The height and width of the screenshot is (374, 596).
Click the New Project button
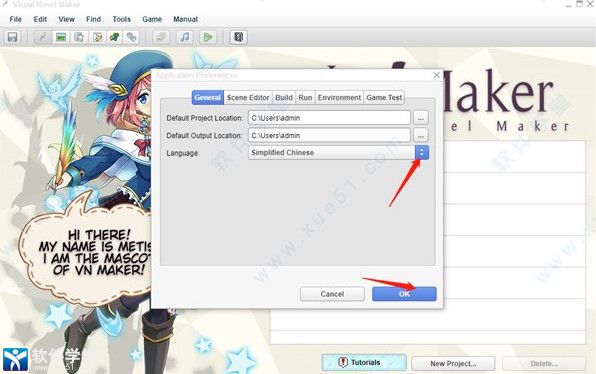(x=453, y=364)
